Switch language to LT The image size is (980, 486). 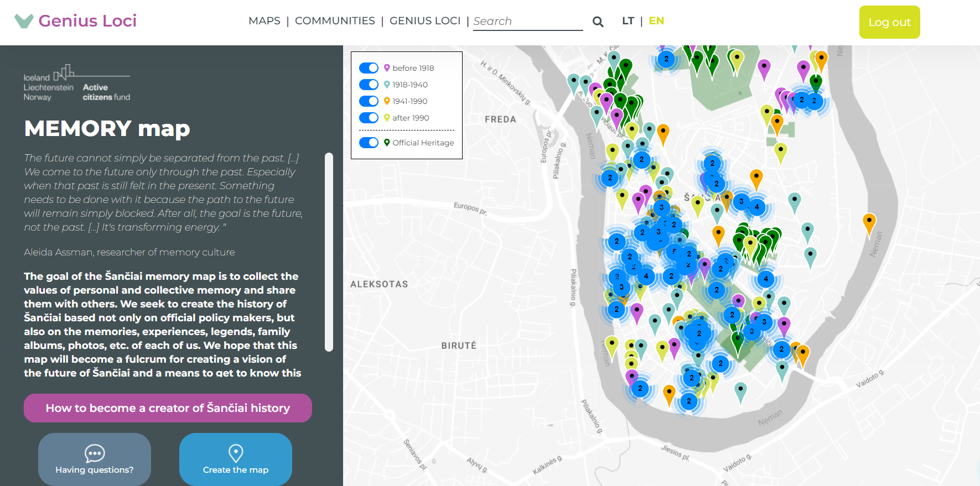click(628, 21)
